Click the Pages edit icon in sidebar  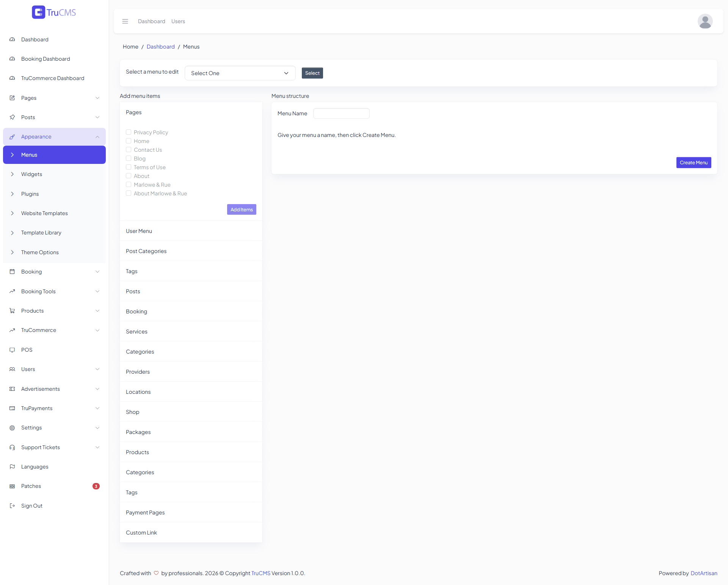(x=12, y=98)
